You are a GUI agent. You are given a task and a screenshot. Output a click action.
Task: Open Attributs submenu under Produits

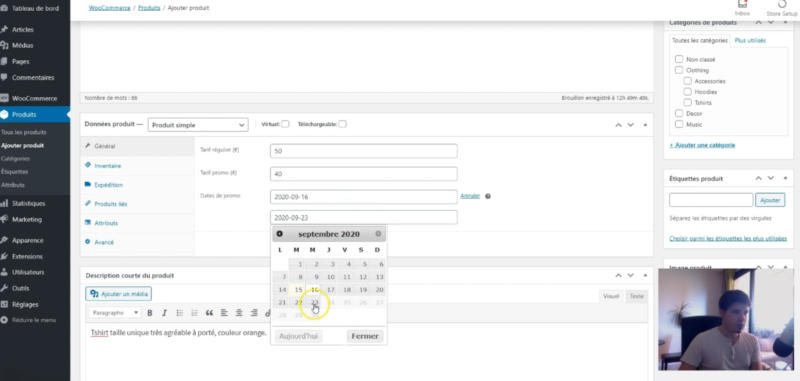(x=13, y=185)
